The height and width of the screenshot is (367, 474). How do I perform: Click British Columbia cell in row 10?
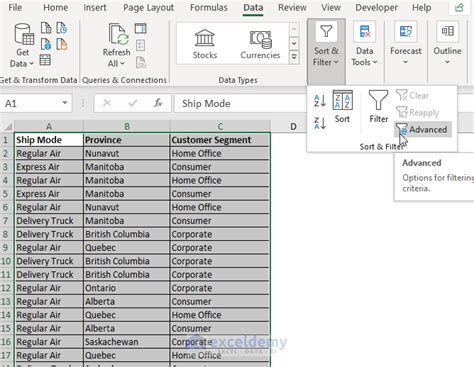[x=127, y=261]
